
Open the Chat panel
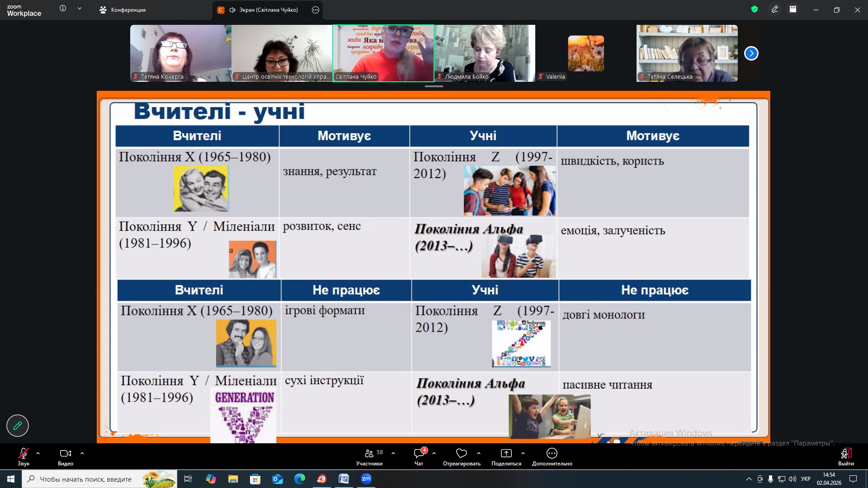[x=419, y=454]
